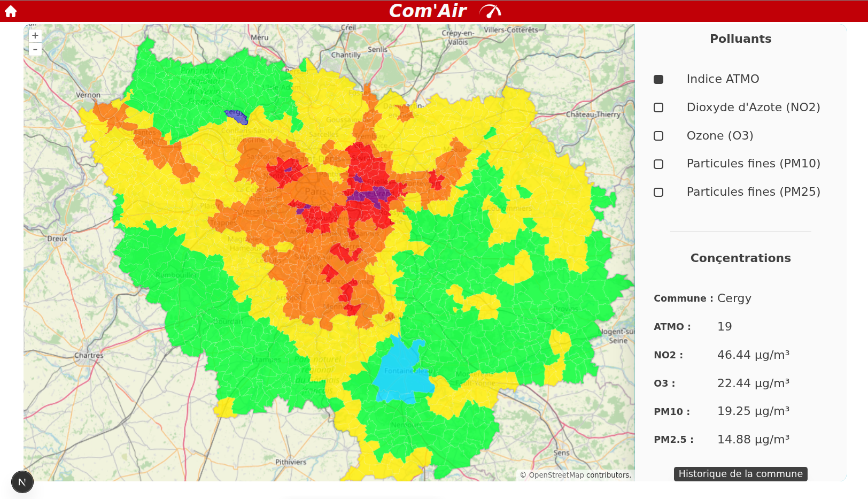Zoom out on the map
Screen dimensions: 868x499
click(35, 50)
